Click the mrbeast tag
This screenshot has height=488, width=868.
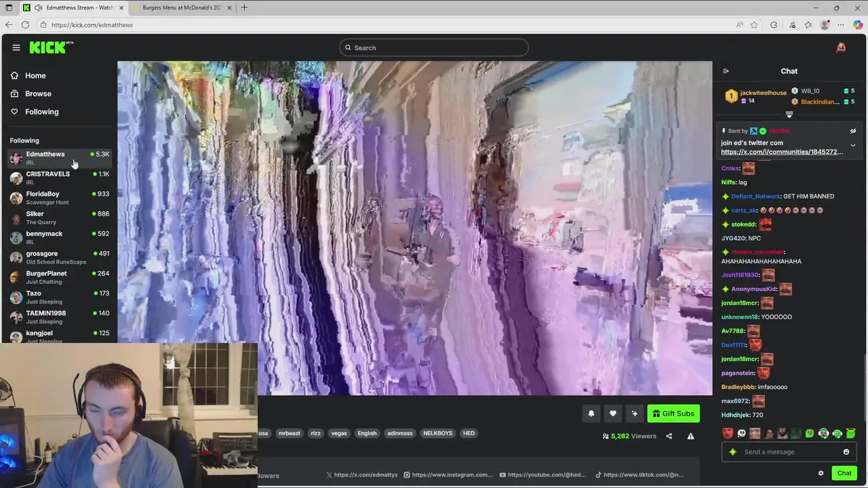coord(289,433)
